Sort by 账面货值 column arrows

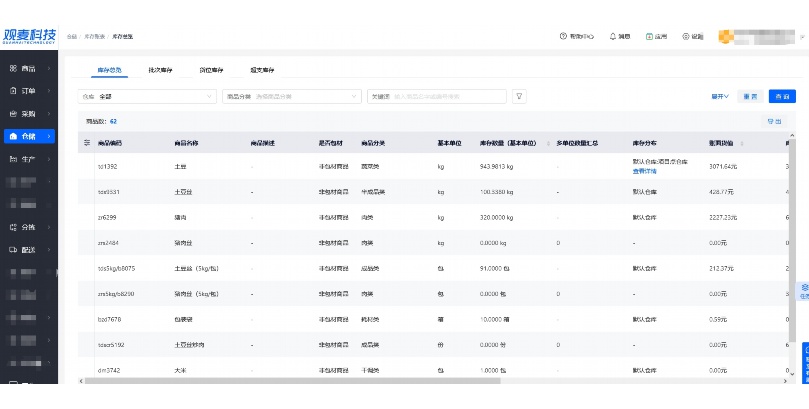coord(742,143)
